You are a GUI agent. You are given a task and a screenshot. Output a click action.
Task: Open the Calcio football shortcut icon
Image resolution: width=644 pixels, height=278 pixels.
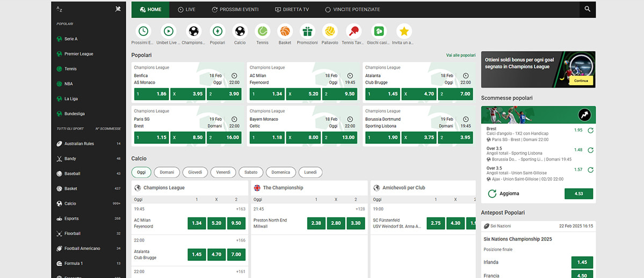click(240, 31)
